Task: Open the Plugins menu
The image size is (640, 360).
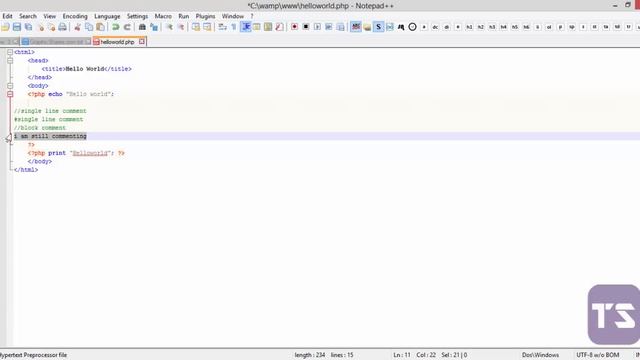Action: 205,16
